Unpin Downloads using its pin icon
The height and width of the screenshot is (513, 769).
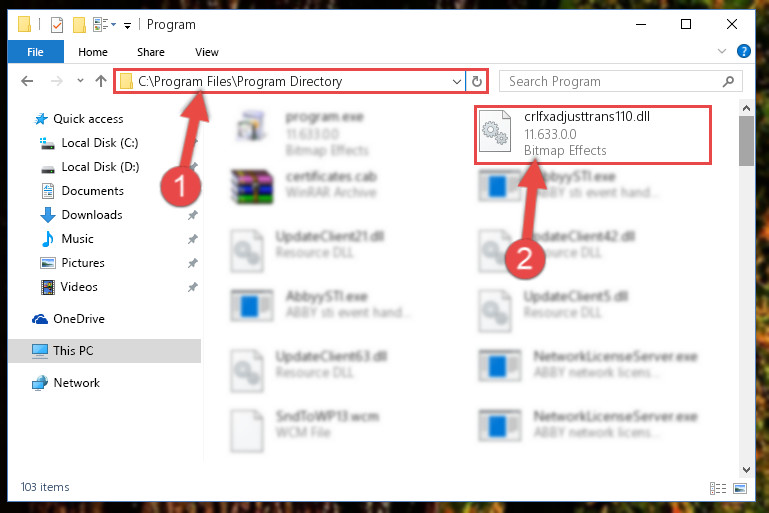[193, 215]
